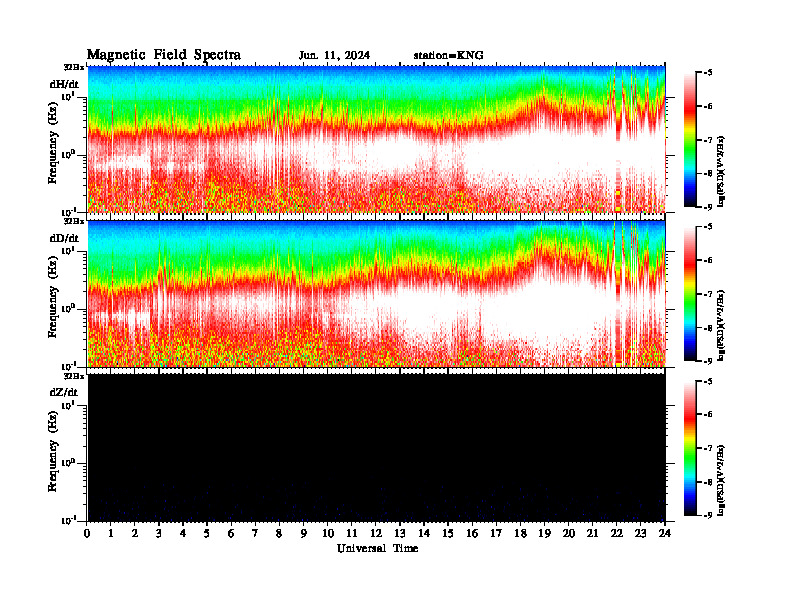Click hour 22 tick label on time axis
The image size is (792, 612).
click(x=616, y=534)
